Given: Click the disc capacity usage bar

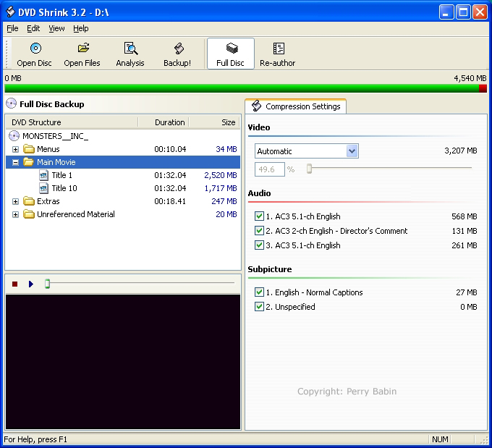Looking at the screenshot, I should 246,88.
